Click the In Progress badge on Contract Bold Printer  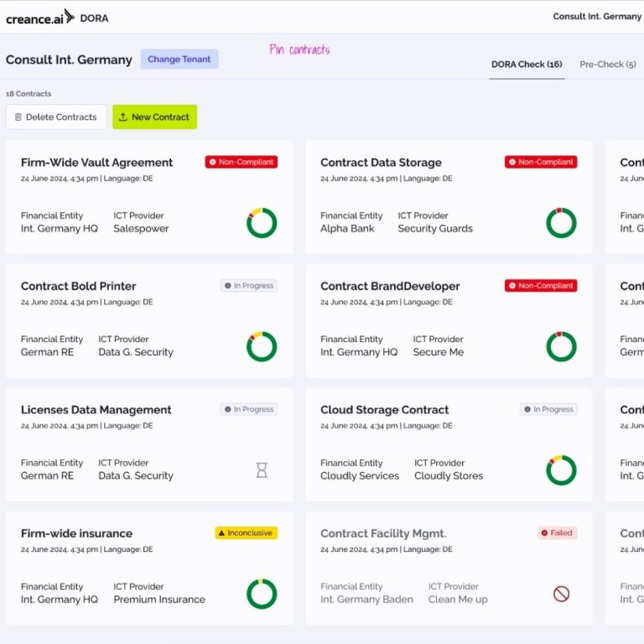(249, 285)
